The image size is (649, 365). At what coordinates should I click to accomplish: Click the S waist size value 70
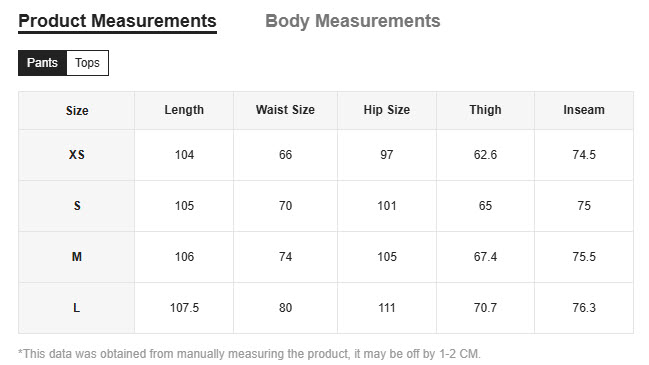(x=285, y=206)
